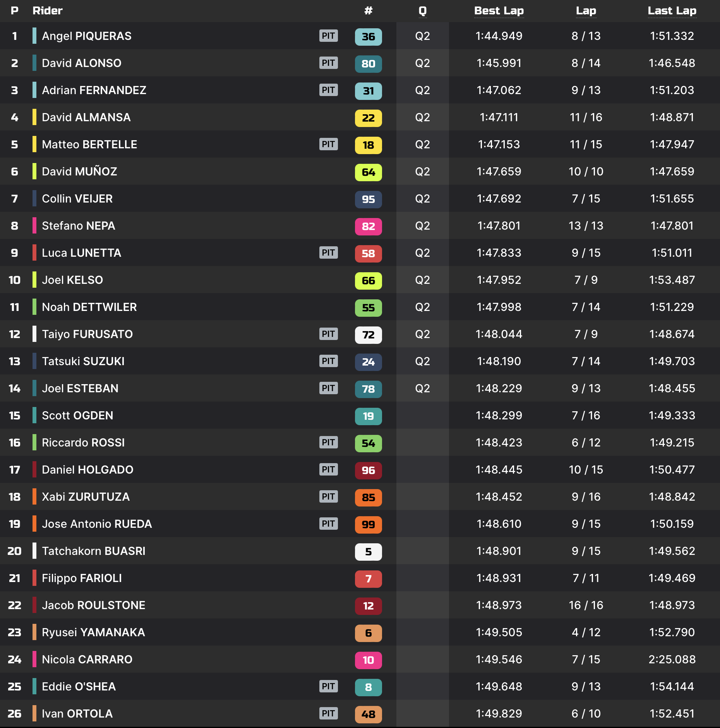Sort by the Last Lap column header
The image size is (720, 728).
pyautogui.click(x=672, y=11)
